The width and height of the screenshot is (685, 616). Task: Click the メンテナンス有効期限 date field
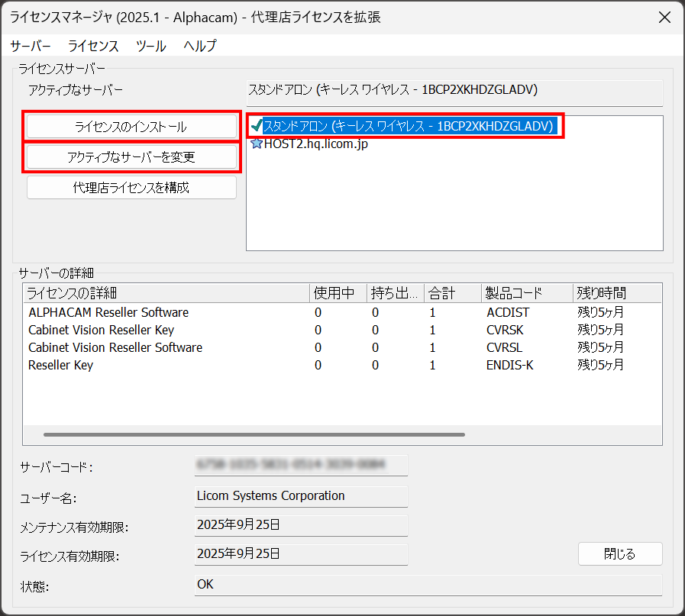(301, 525)
